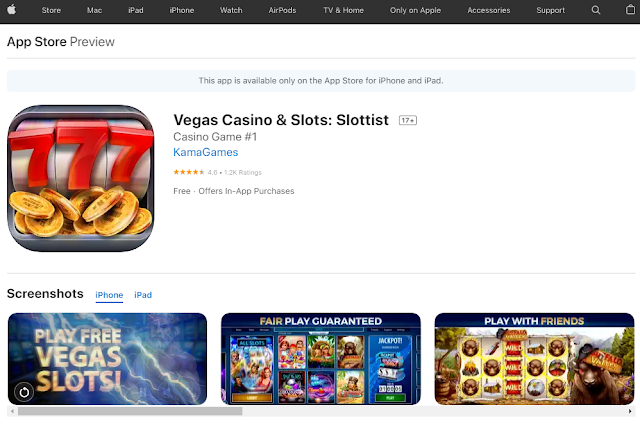Open the Only on Apple menu

point(415,10)
